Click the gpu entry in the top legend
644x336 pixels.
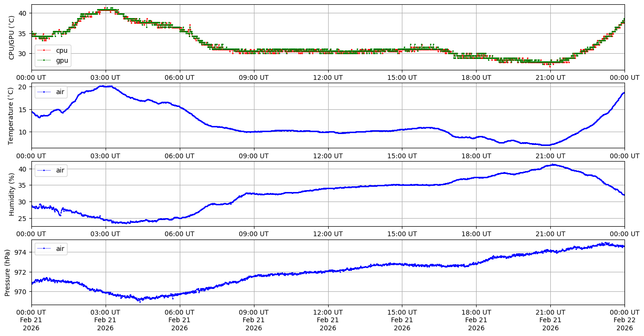click(x=62, y=60)
